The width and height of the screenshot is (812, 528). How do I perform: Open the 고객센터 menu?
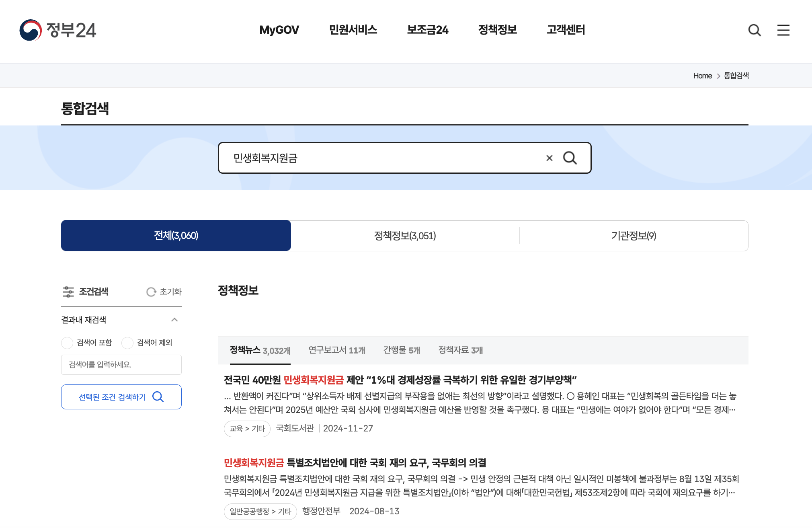point(566,30)
